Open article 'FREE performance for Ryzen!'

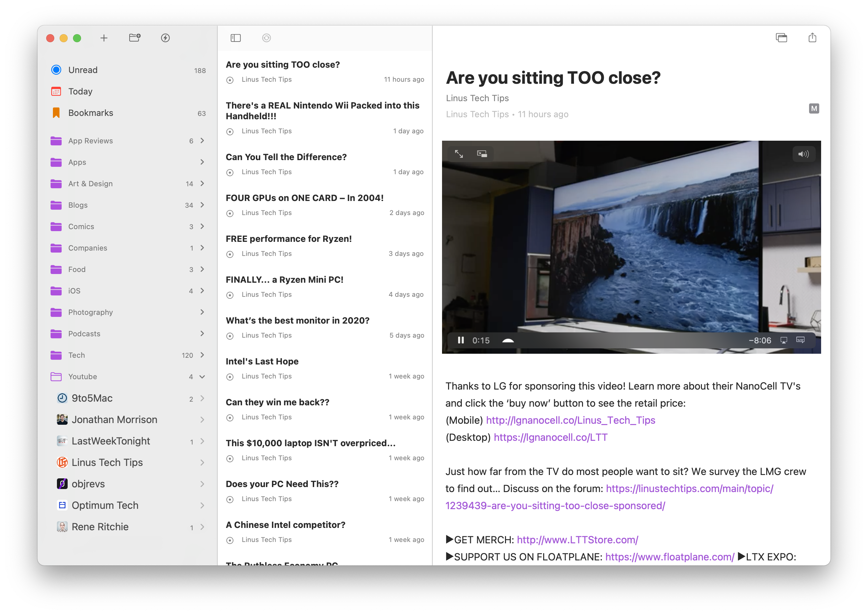coord(325,246)
